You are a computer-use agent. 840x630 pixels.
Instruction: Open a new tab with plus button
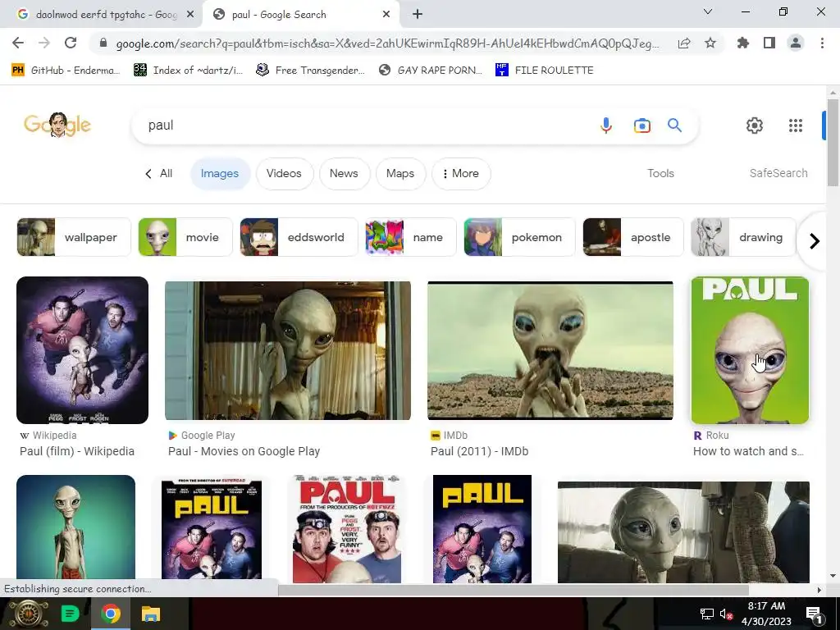[x=418, y=15]
